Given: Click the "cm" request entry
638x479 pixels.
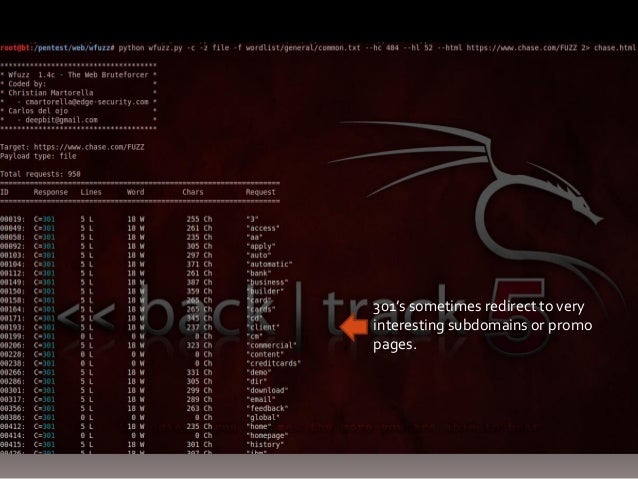Looking at the screenshot, I should [x=254, y=336].
